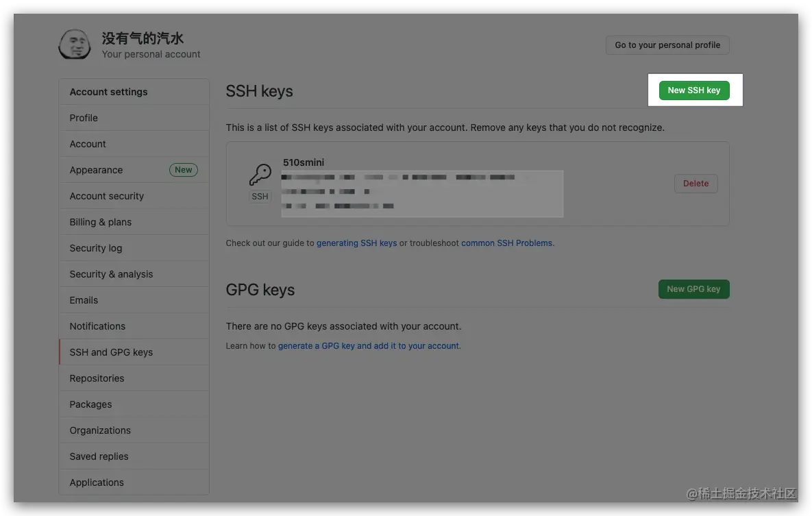The height and width of the screenshot is (516, 812).
Task: Click the GPG keys heading
Action: (x=260, y=290)
